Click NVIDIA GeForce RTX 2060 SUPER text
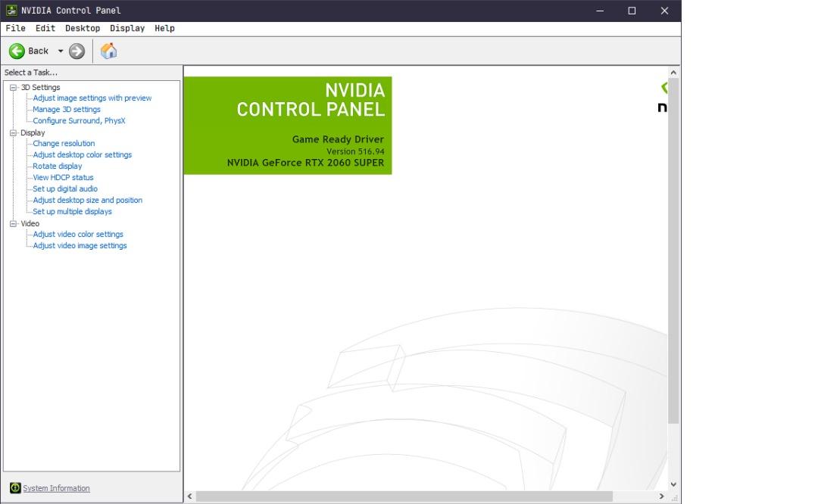Viewport: 818px width, 504px height. pos(306,163)
